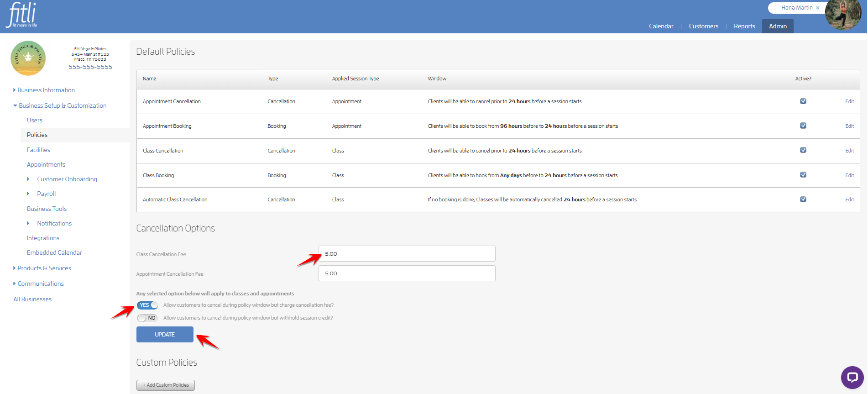Viewport: 868px width, 394px height.
Task: Toggle Active checkbox for Automatic Class Cancellation
Action: pyautogui.click(x=803, y=199)
